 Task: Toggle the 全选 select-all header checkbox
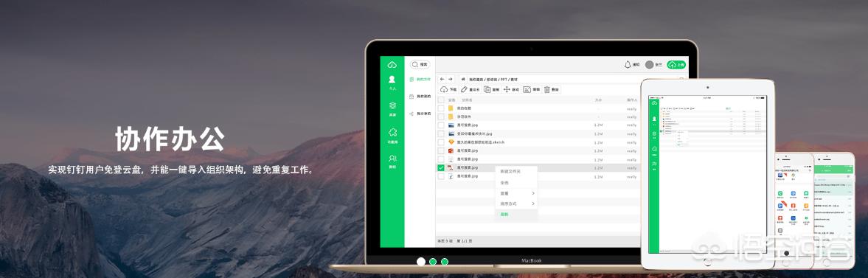tap(441, 100)
